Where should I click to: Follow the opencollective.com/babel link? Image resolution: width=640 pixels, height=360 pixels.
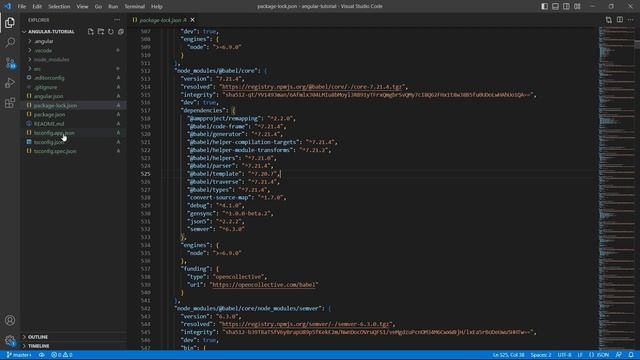(x=263, y=285)
